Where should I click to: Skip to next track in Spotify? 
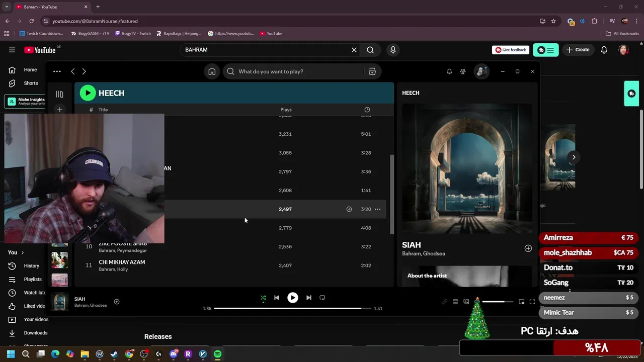[x=309, y=298]
